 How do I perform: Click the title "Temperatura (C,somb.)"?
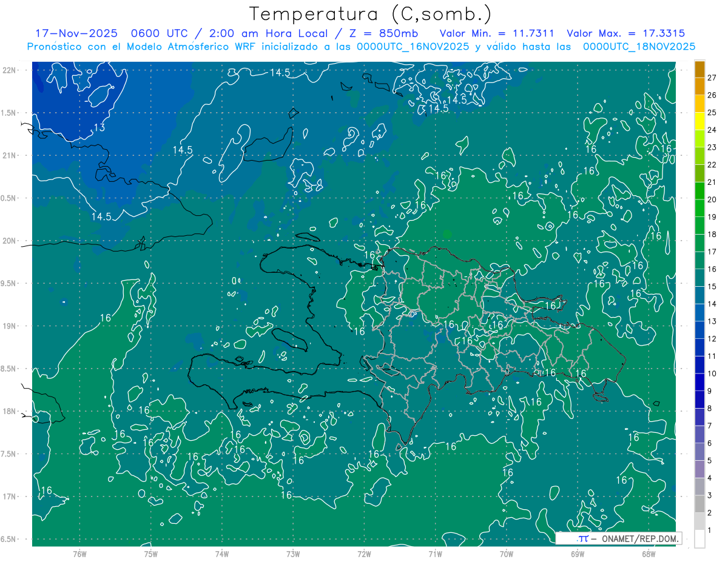click(371, 14)
